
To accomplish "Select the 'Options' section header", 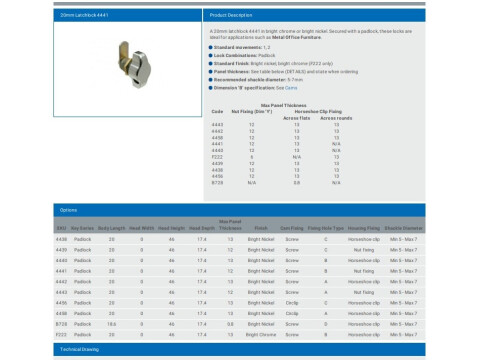I will point(239,210).
